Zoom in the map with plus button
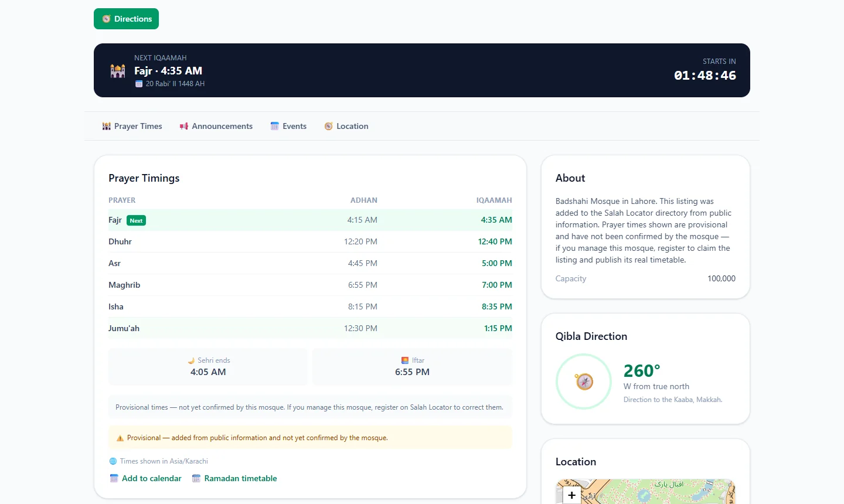The width and height of the screenshot is (844, 504). (x=571, y=495)
